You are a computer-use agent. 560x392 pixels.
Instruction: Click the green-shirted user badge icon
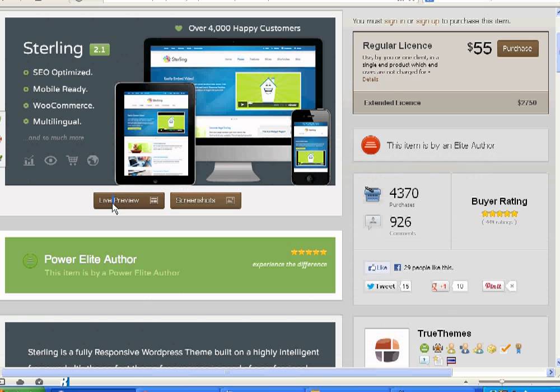tap(451, 348)
